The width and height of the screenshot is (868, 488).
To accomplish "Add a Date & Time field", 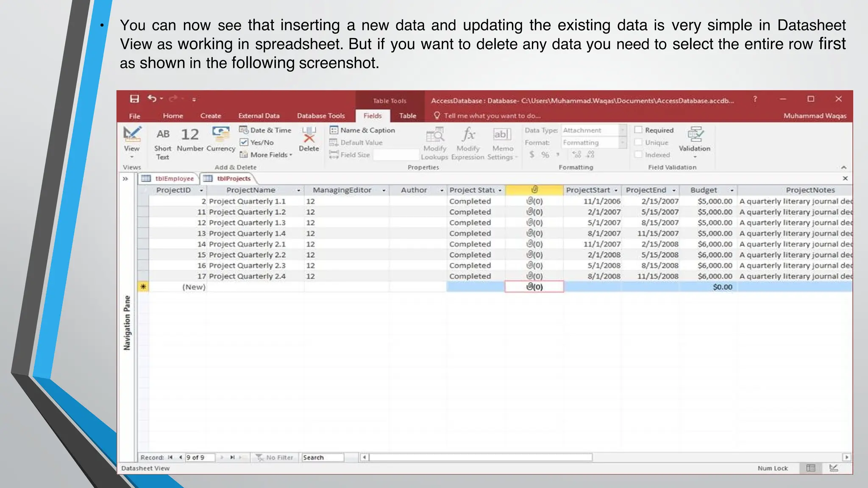I will coord(265,130).
